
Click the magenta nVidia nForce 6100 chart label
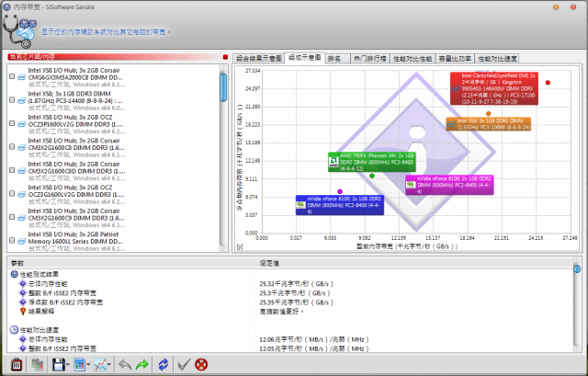449,185
